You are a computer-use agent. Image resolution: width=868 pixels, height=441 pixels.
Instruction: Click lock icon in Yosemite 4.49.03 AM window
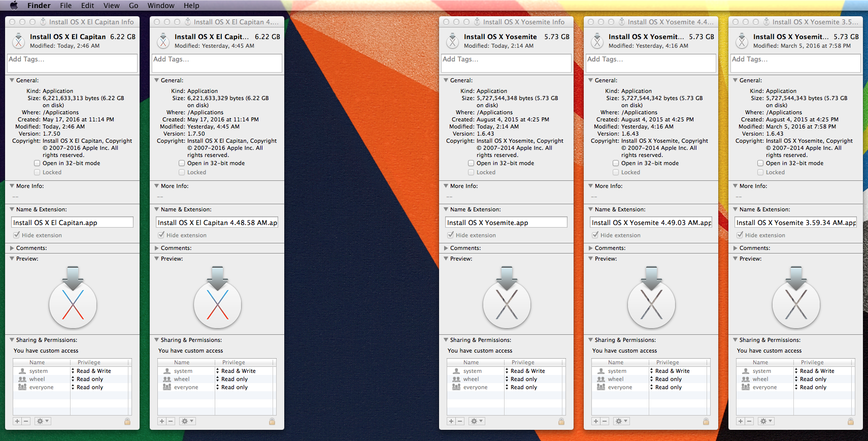706,421
